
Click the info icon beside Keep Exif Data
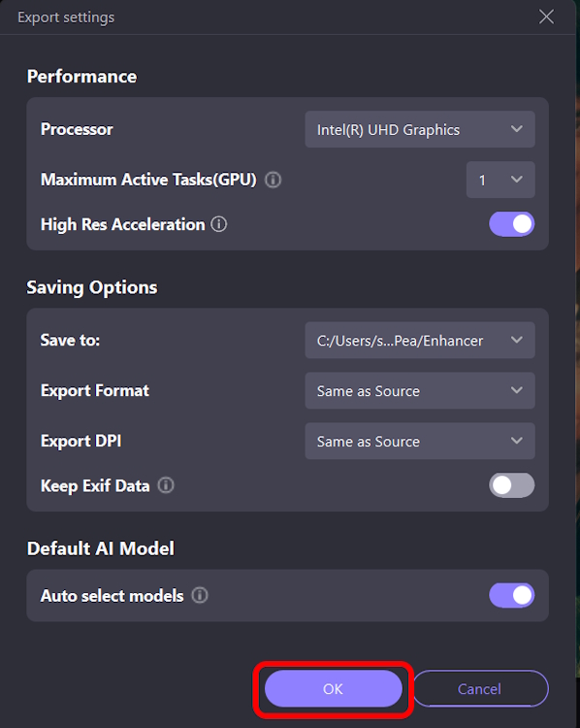click(166, 485)
